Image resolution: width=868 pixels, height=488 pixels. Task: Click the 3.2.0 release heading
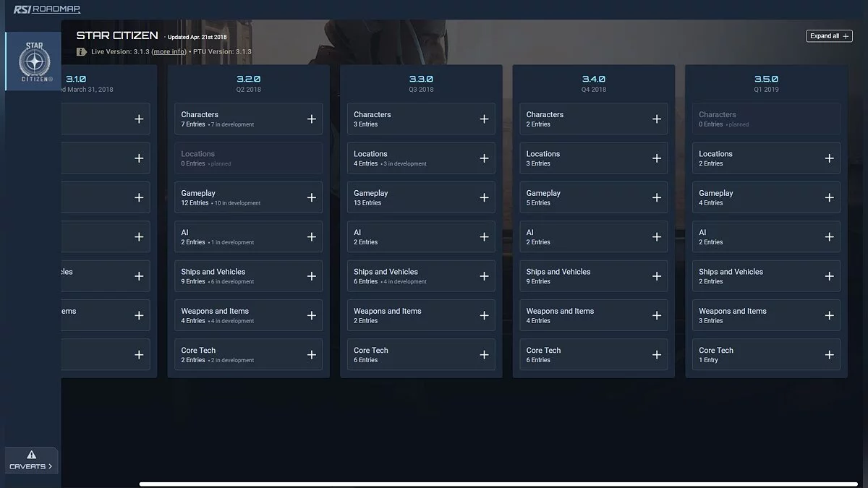248,79
